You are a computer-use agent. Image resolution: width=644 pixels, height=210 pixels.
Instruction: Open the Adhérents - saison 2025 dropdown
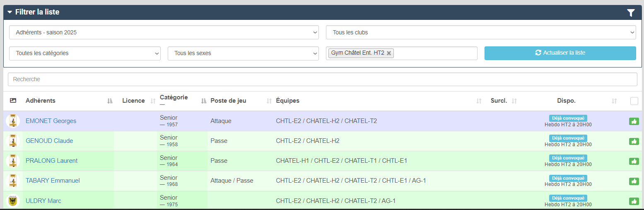164,32
